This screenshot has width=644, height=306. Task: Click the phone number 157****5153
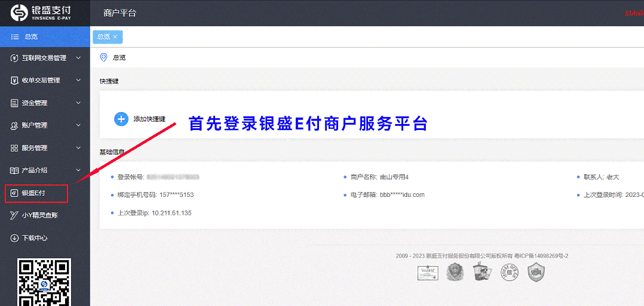pos(176,195)
